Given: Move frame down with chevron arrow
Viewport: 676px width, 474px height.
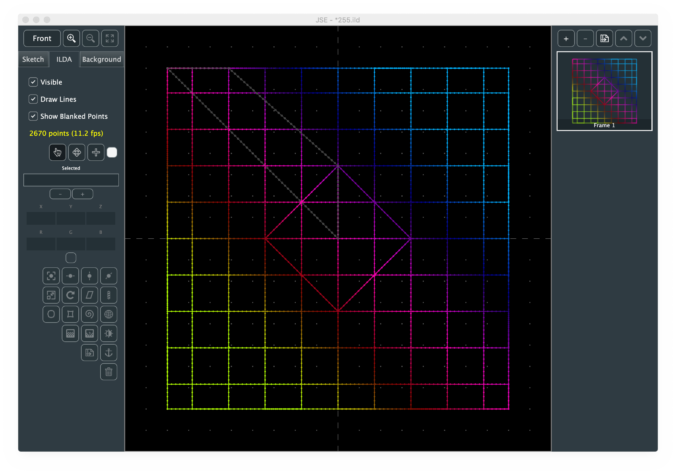Looking at the screenshot, I should [x=642, y=38].
